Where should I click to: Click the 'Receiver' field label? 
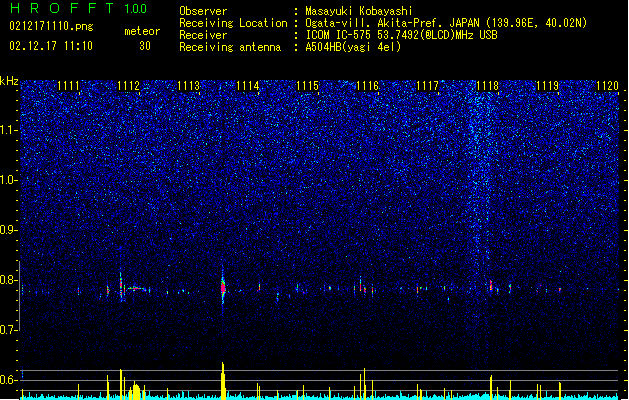203,35
